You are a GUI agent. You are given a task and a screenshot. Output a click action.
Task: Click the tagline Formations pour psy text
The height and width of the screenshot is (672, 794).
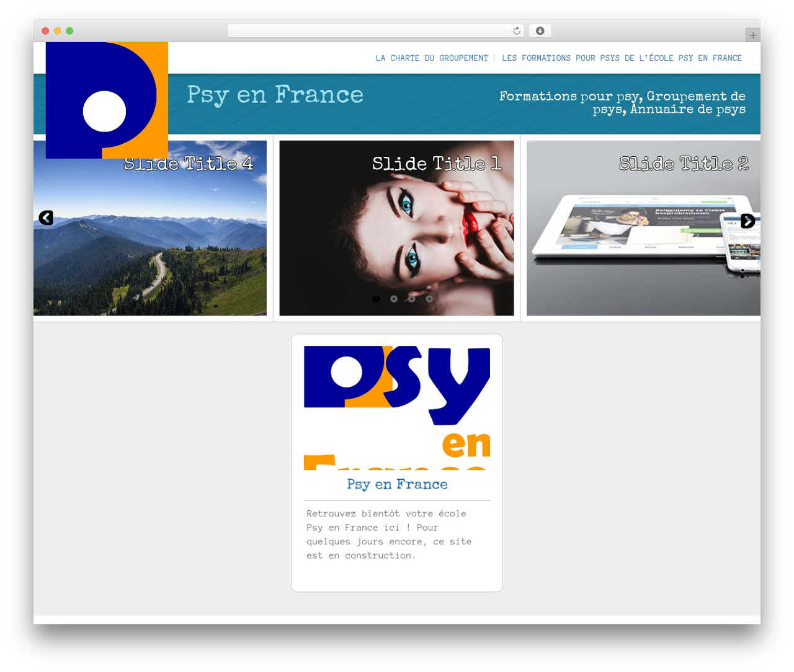(622, 103)
